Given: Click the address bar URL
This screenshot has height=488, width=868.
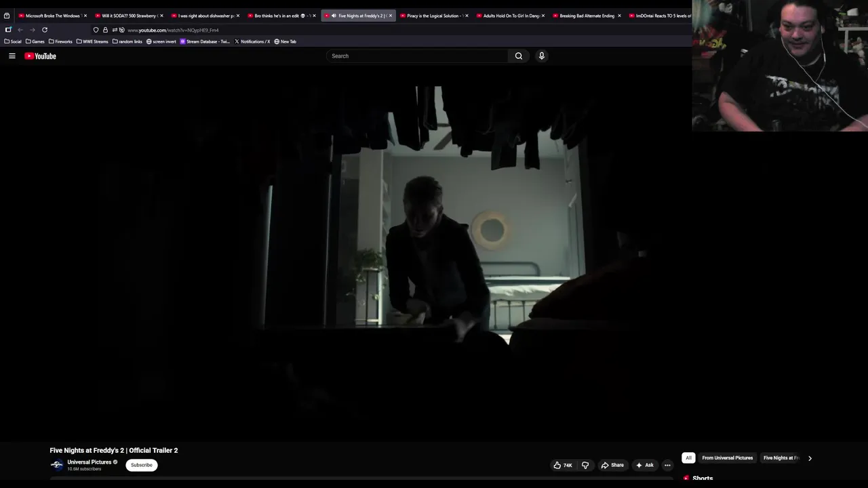Looking at the screenshot, I should coord(173,30).
